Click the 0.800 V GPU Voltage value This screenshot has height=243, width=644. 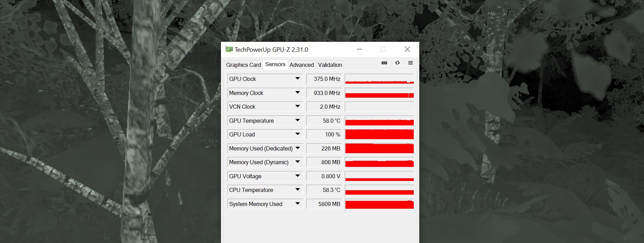point(324,176)
